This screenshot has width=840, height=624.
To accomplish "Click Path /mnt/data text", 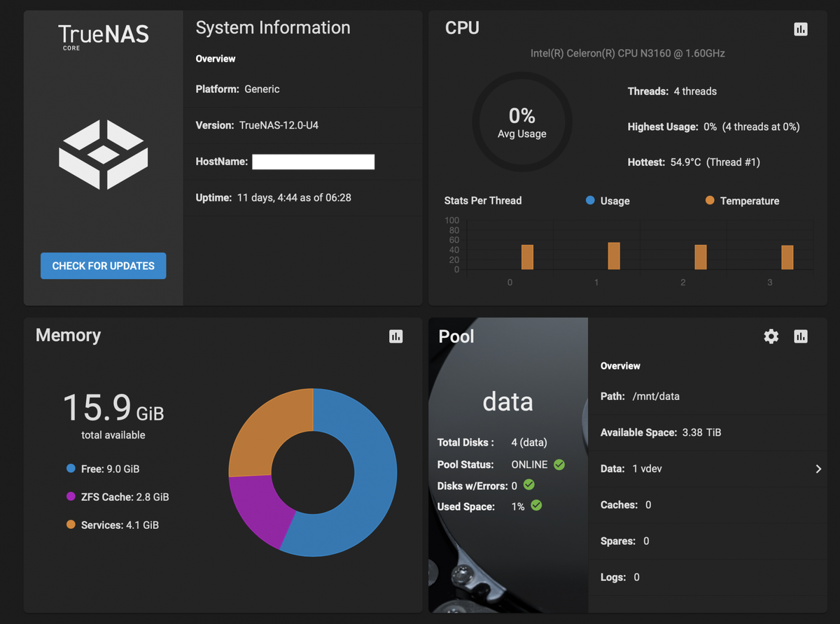I will [640, 396].
